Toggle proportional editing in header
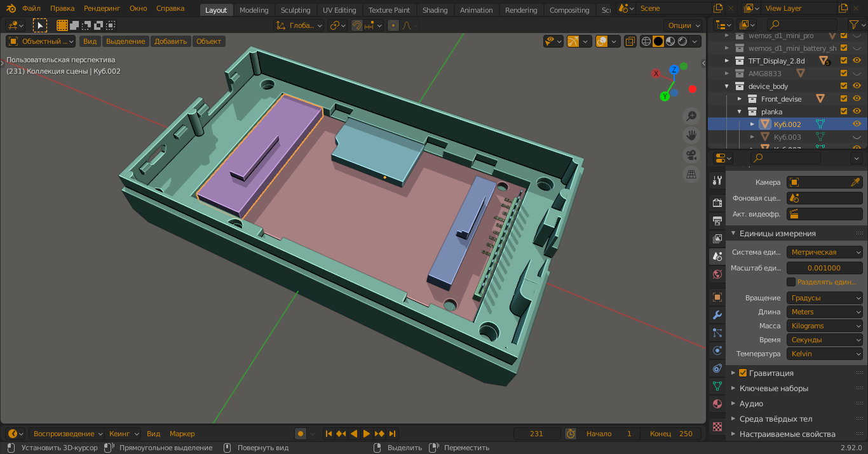 pyautogui.click(x=393, y=25)
